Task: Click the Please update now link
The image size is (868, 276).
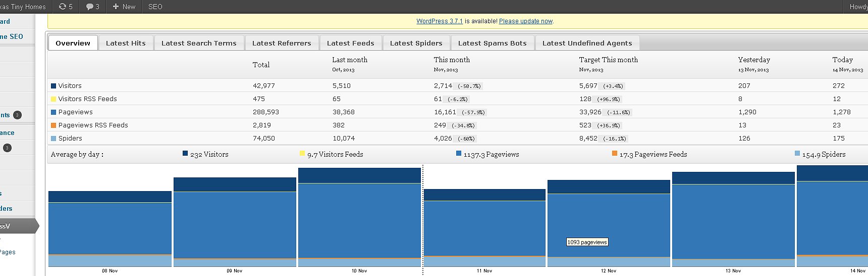Action: click(525, 21)
